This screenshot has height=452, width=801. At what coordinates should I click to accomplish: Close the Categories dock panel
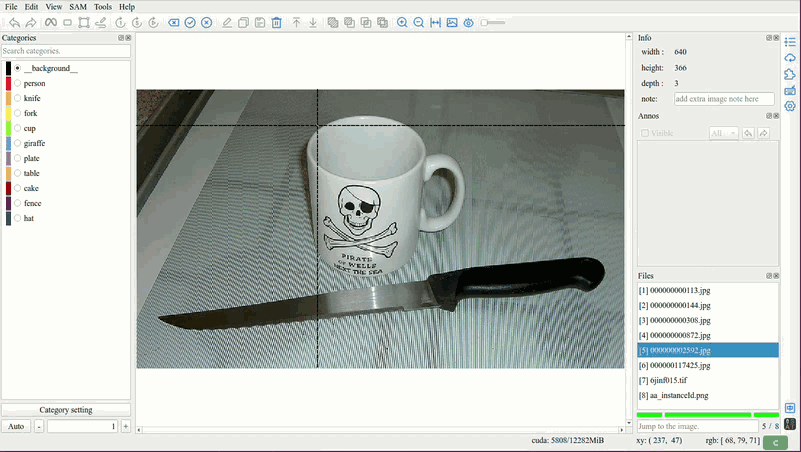coord(128,38)
